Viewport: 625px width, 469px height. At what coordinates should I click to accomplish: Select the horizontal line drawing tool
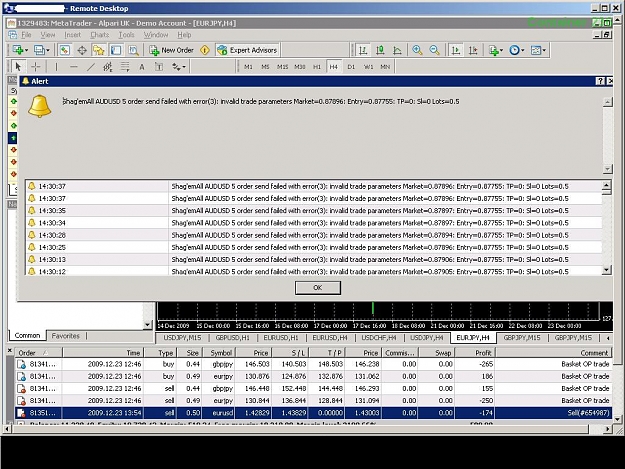pyautogui.click(x=74, y=67)
